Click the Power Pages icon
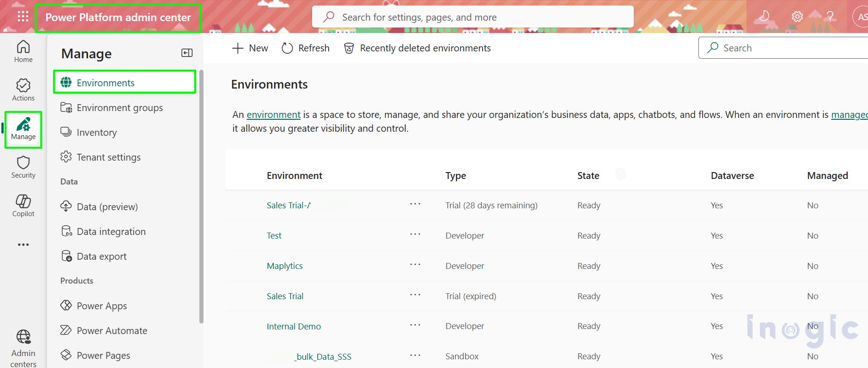 (x=66, y=355)
